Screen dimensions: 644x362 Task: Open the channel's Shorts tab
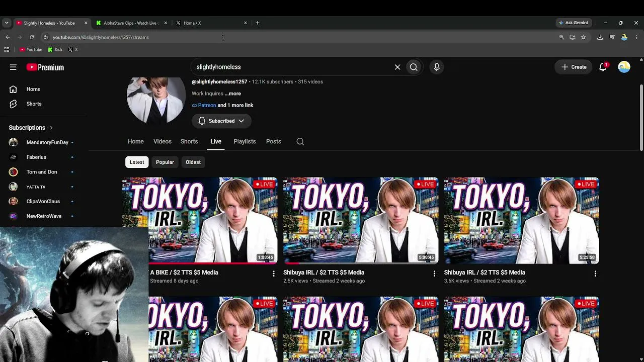click(189, 142)
